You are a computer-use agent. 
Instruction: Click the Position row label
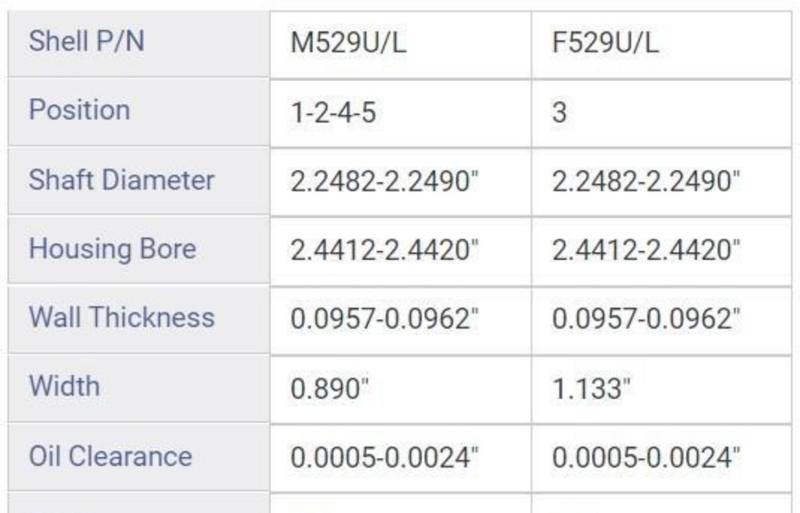click(80, 110)
